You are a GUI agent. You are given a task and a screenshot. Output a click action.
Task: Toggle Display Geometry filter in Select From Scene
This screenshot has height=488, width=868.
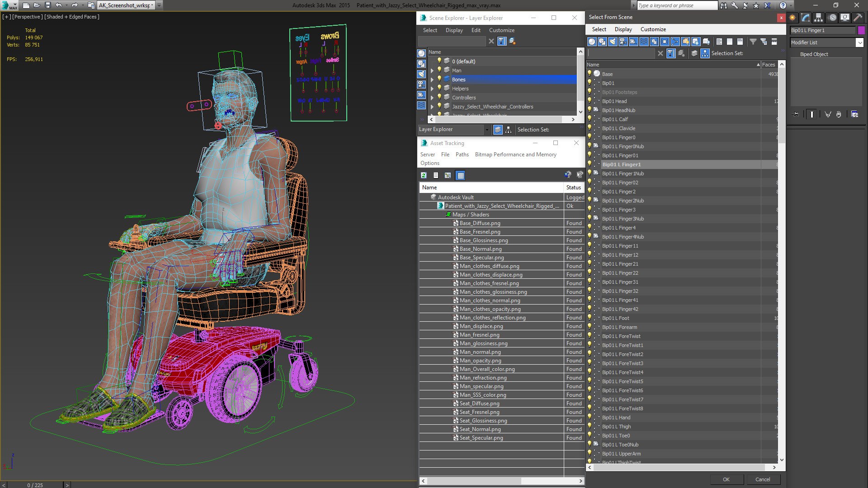592,42
